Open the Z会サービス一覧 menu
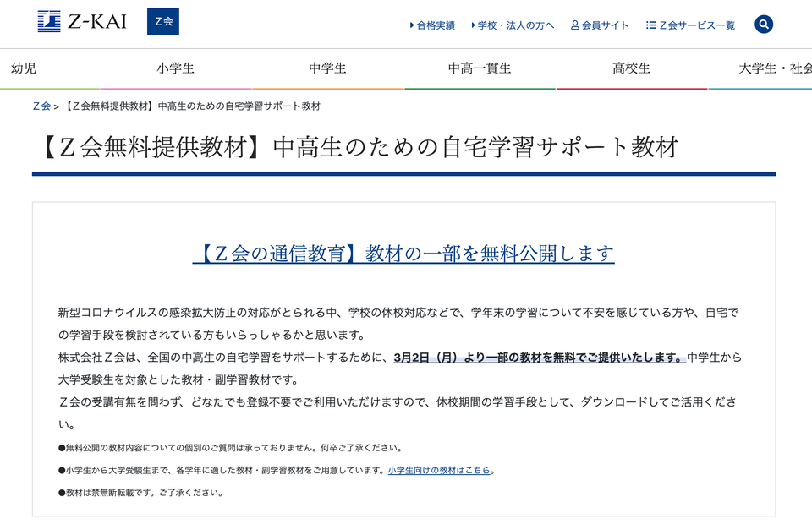The height and width of the screenshot is (524, 812). (697, 25)
